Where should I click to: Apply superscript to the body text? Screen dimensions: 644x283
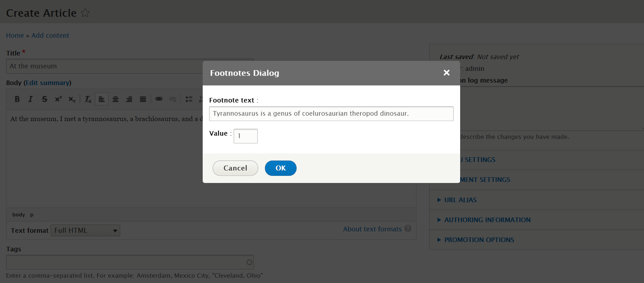click(x=58, y=99)
